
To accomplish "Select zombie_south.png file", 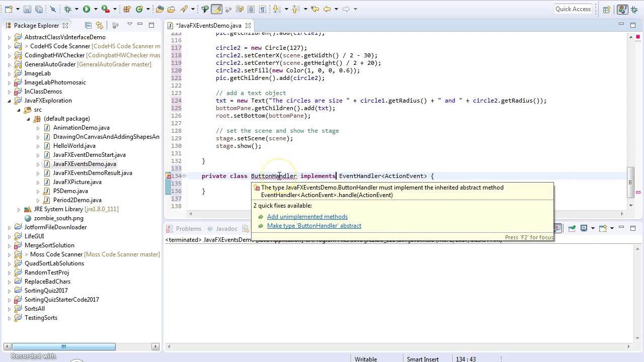I will 58,218.
